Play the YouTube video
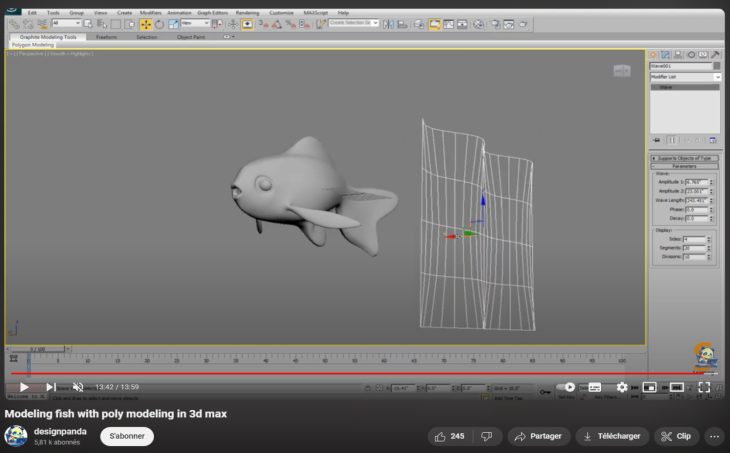Screen dimensions: 730x453 24,387
